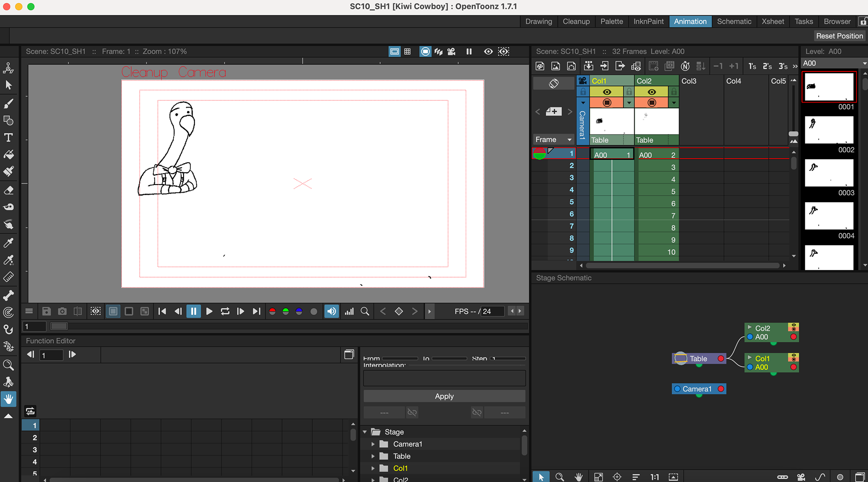Expand more Xsheet toolbar options chevron

[x=795, y=66]
